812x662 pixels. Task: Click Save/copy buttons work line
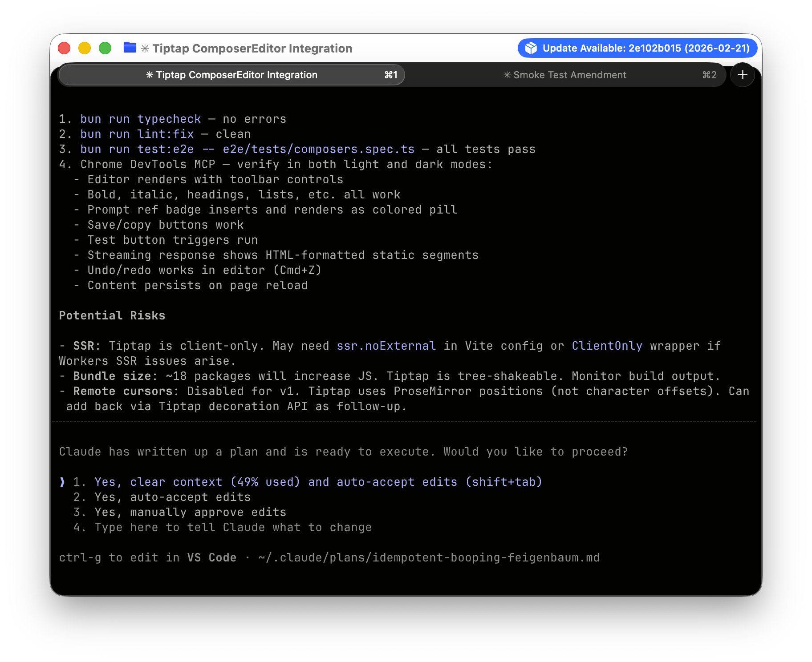point(158,225)
